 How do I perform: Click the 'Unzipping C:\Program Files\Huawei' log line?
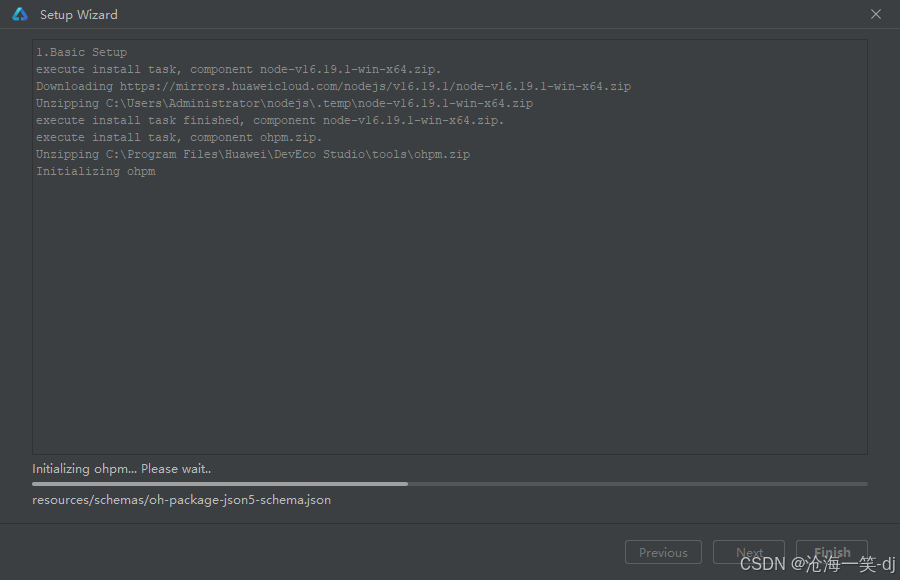[x=253, y=154]
